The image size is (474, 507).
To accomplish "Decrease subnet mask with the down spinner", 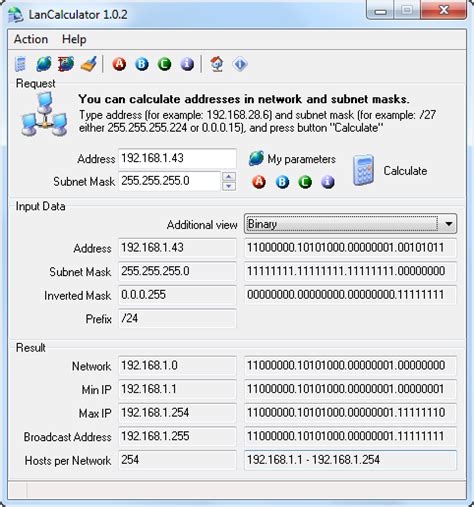I will pyautogui.click(x=229, y=186).
